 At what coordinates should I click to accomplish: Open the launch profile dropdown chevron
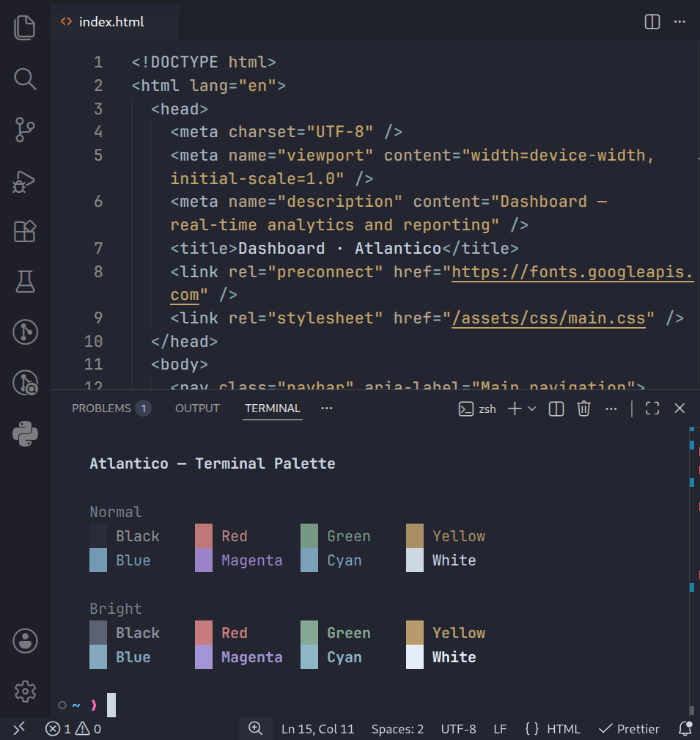click(532, 409)
